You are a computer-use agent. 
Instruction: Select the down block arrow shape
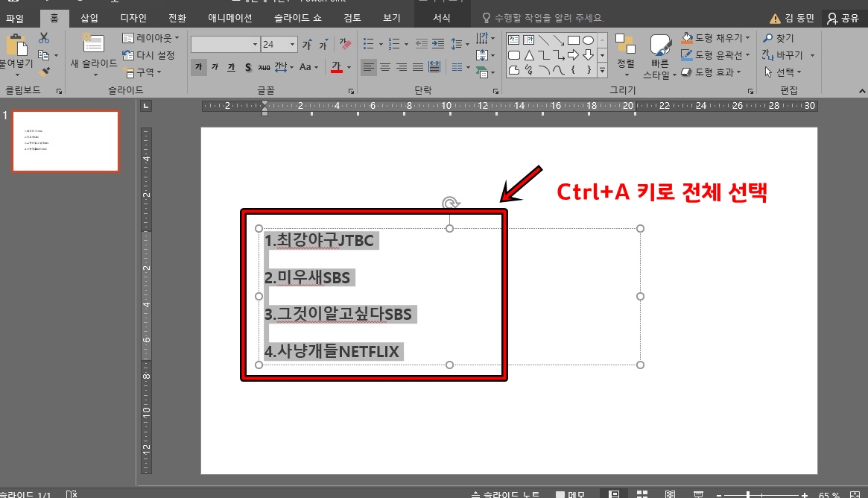589,55
